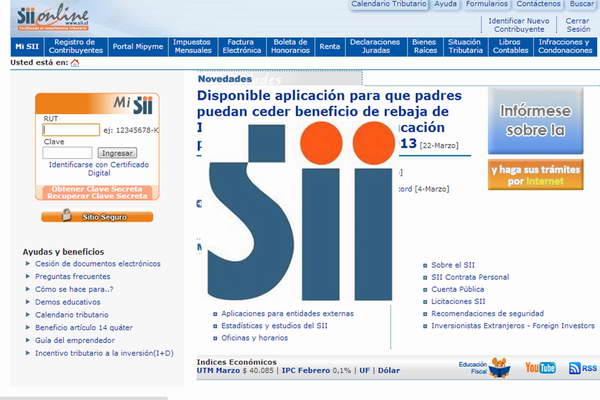
Task: Open the Mi SII menu tab
Action: (x=25, y=47)
